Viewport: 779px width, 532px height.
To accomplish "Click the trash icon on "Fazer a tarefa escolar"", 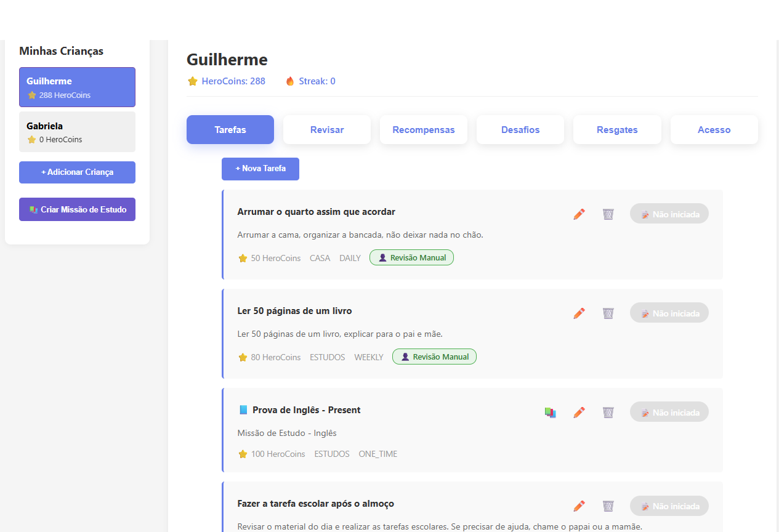I will (x=608, y=506).
